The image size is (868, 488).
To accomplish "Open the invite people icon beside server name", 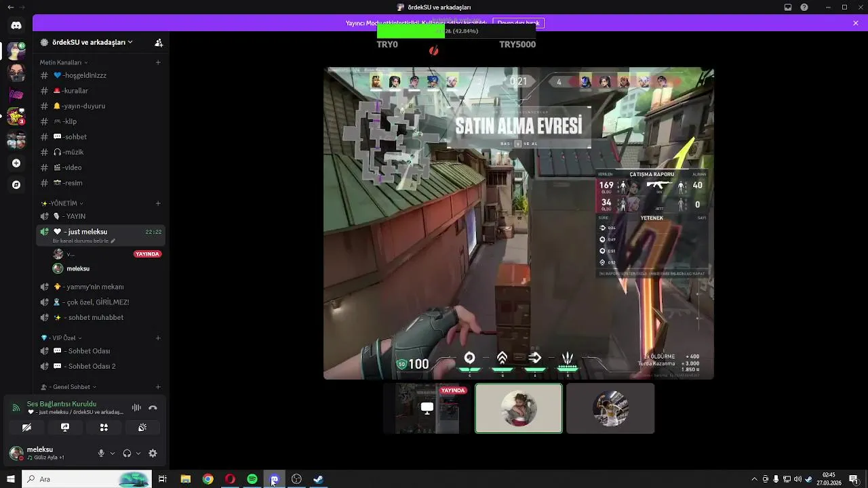I will pos(159,42).
